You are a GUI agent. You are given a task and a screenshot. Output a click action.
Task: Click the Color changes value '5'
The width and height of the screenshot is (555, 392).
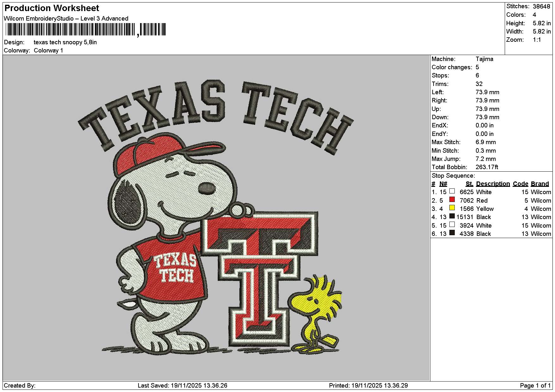[477, 67]
